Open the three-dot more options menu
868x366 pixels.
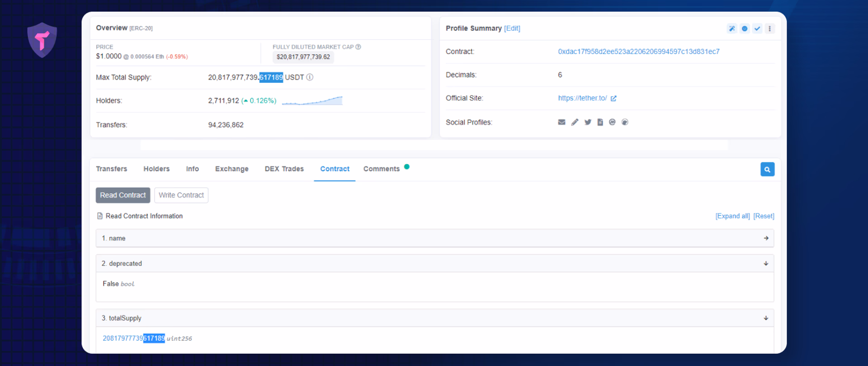(x=770, y=29)
